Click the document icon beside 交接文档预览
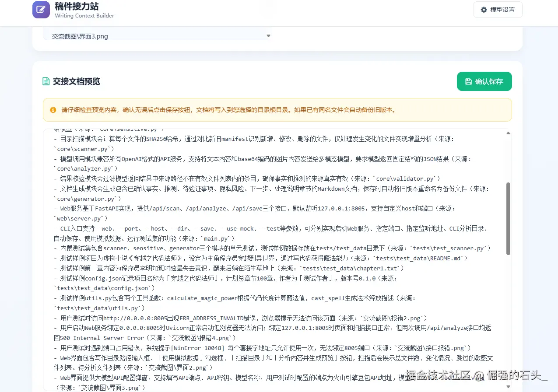Screen dimensions: 558x392 click(46, 81)
